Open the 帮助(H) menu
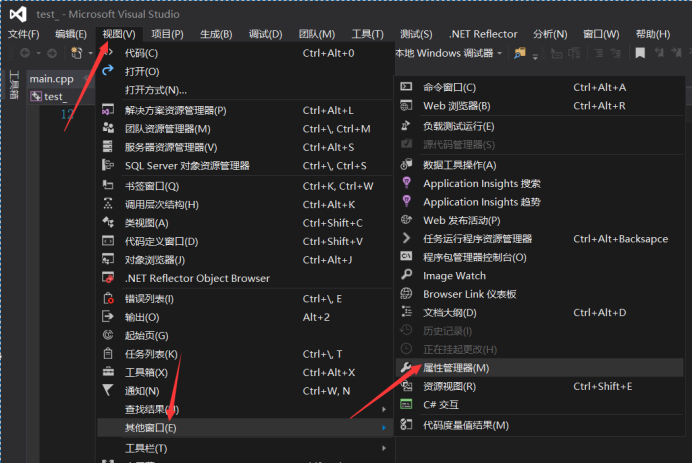 (653, 34)
